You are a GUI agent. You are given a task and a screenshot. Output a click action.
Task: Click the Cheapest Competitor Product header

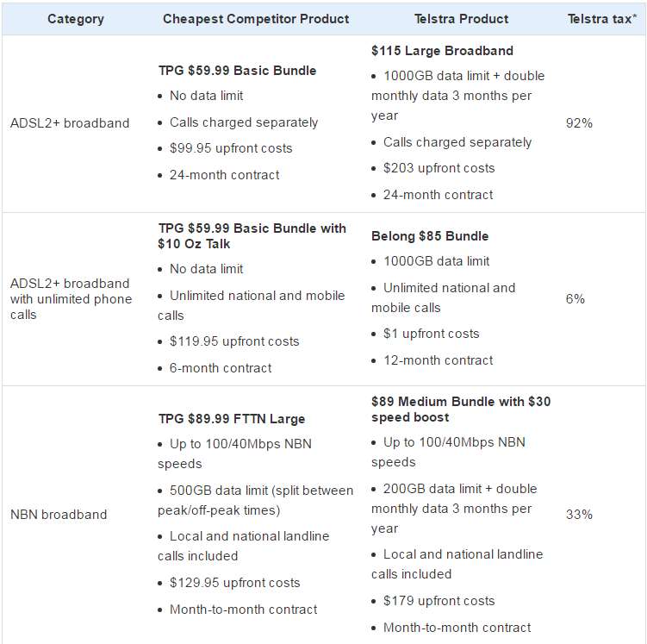pyautogui.click(x=256, y=19)
